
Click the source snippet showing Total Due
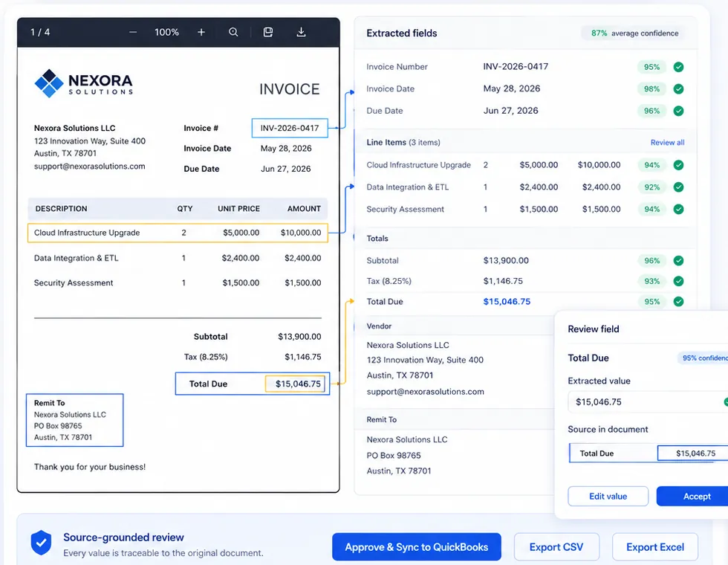648,453
